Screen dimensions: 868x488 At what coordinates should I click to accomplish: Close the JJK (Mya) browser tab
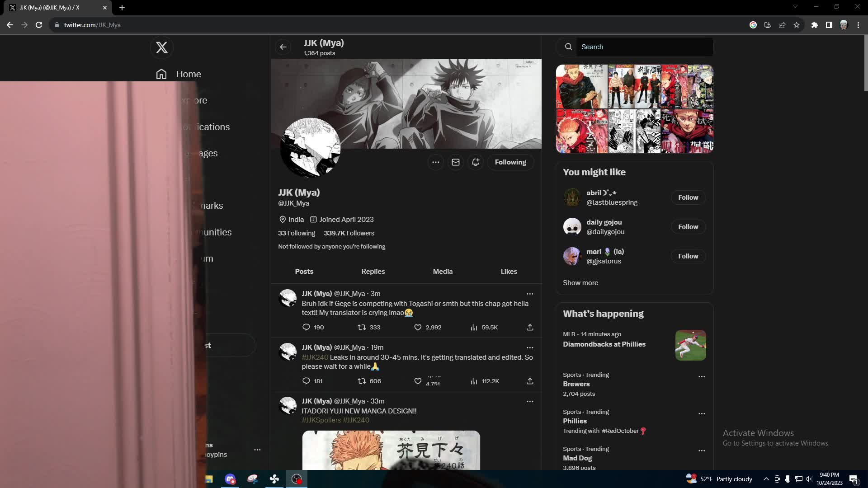(105, 8)
